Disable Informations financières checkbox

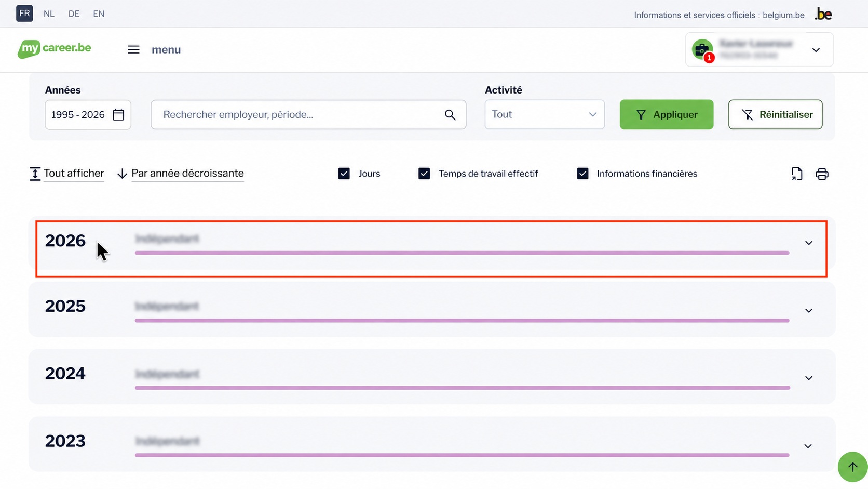[x=582, y=174]
